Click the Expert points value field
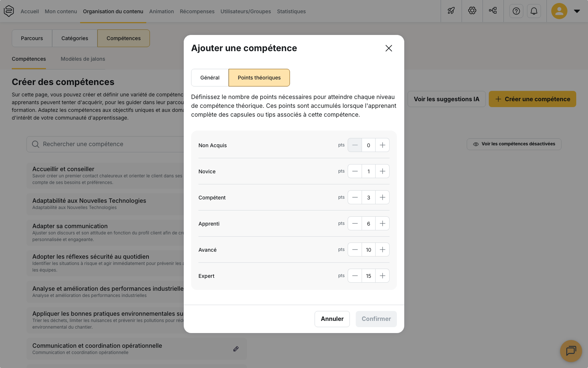This screenshot has width=588, height=368. pos(369,276)
